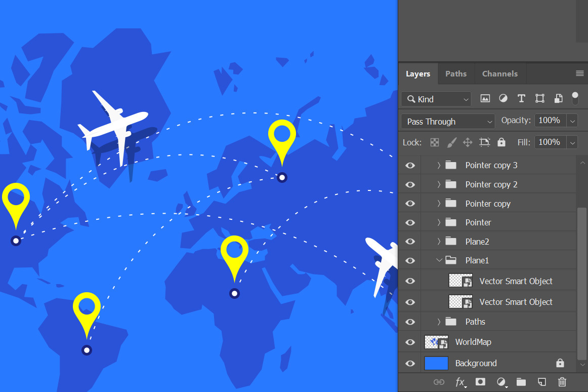Toggle visibility of Plane2 group

[x=410, y=242]
